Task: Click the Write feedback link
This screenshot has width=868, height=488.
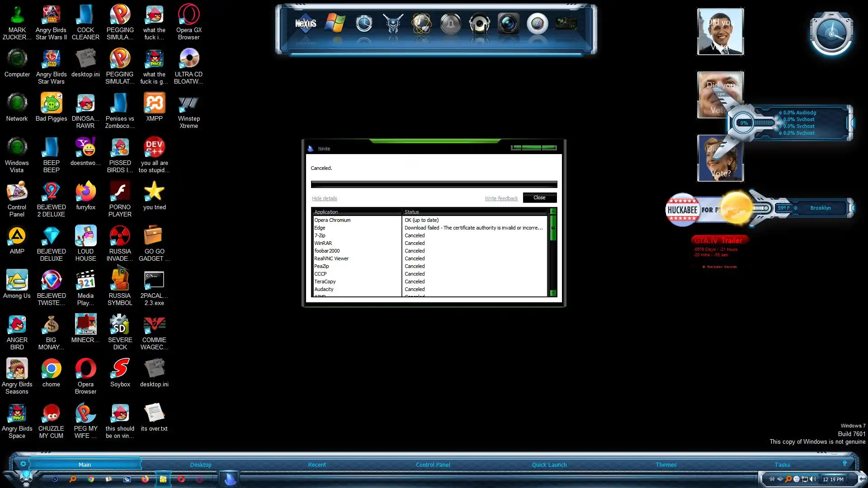Action: click(501, 198)
